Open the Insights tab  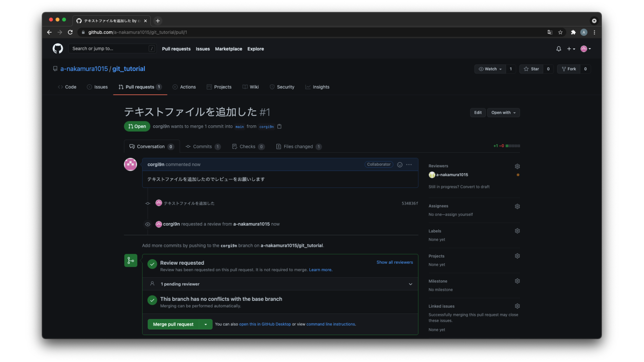click(317, 87)
